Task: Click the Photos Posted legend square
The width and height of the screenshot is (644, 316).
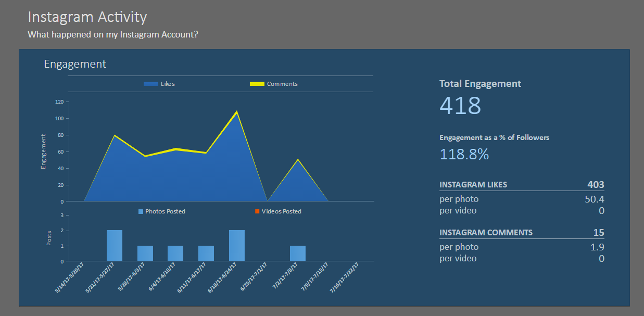Action: pyautogui.click(x=141, y=211)
